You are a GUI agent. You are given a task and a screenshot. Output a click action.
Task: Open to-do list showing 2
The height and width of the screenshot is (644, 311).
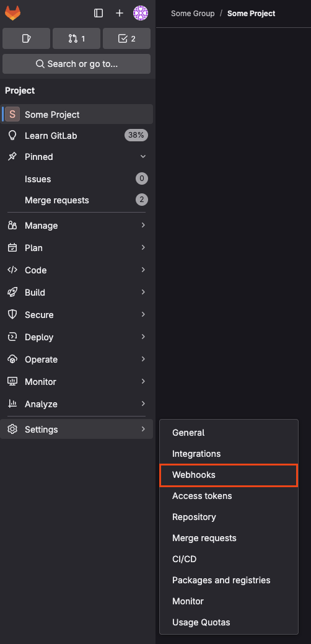[127, 38]
